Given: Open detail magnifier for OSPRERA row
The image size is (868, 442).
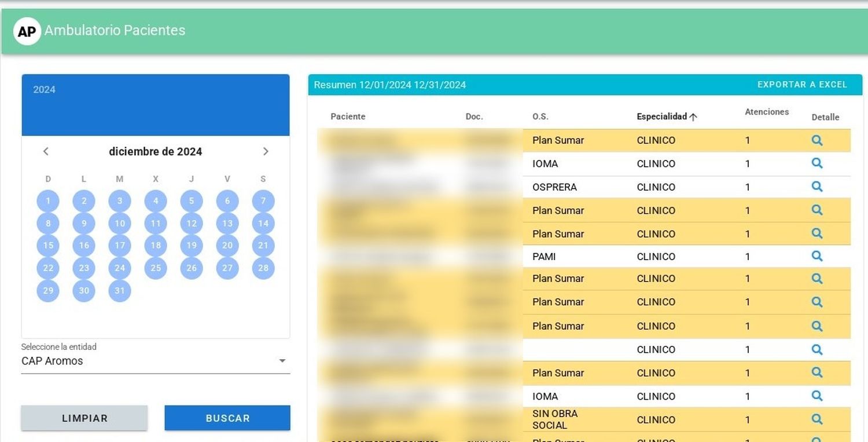Looking at the screenshot, I should click(x=816, y=187).
